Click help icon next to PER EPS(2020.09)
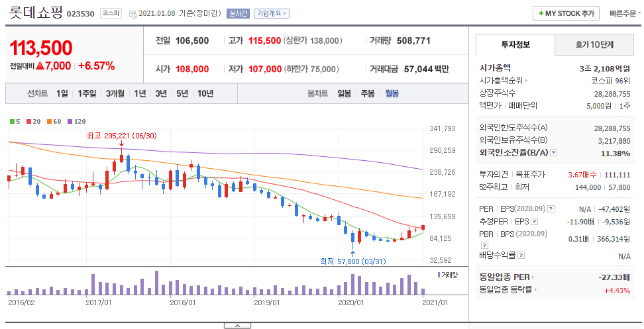 tap(551, 209)
